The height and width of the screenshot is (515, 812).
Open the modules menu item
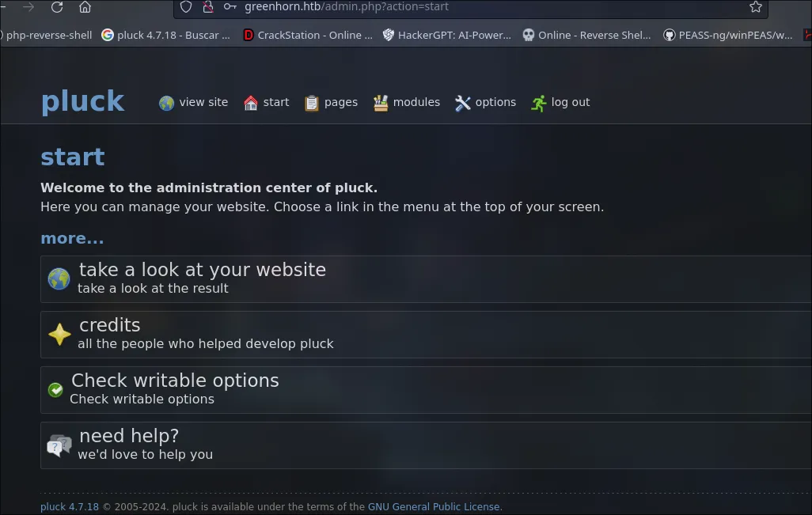tap(416, 103)
